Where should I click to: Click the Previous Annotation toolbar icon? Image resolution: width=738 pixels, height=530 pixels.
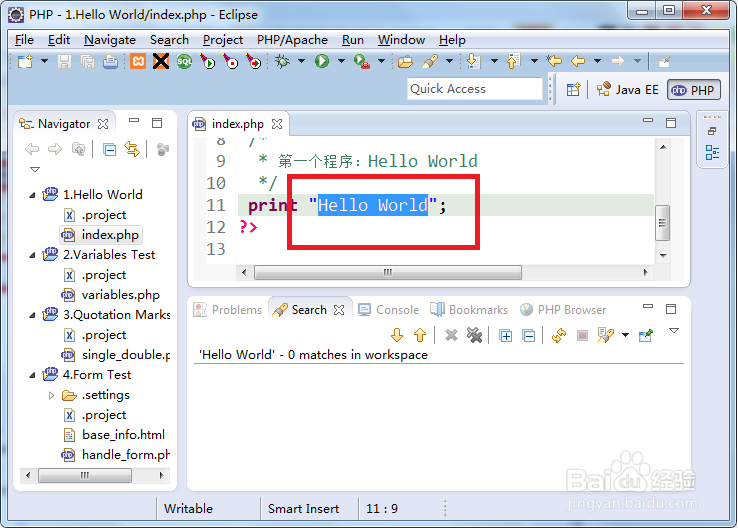(x=513, y=61)
